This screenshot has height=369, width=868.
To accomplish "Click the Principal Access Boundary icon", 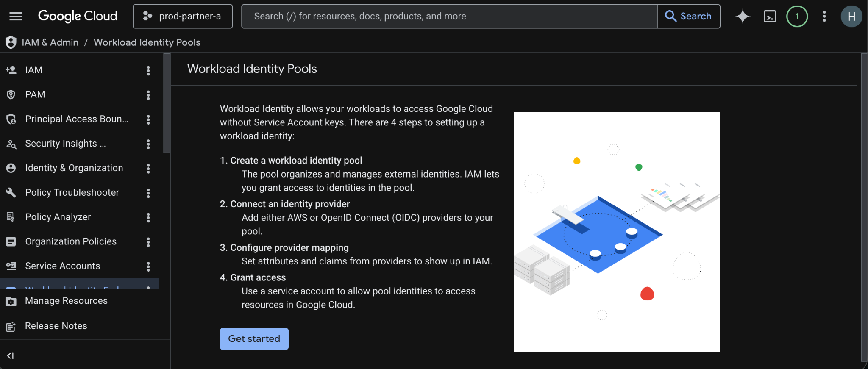I will (11, 119).
